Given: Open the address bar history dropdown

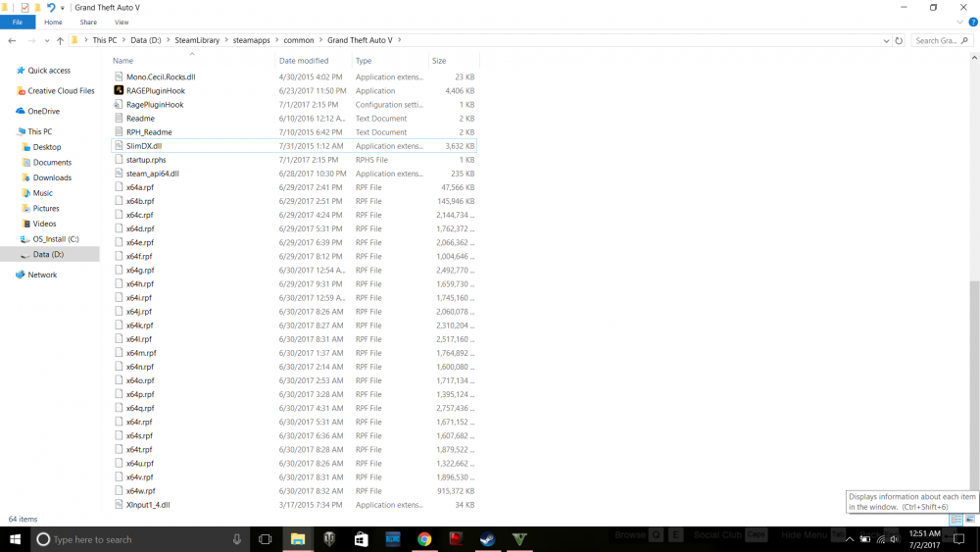Looking at the screenshot, I should click(886, 40).
